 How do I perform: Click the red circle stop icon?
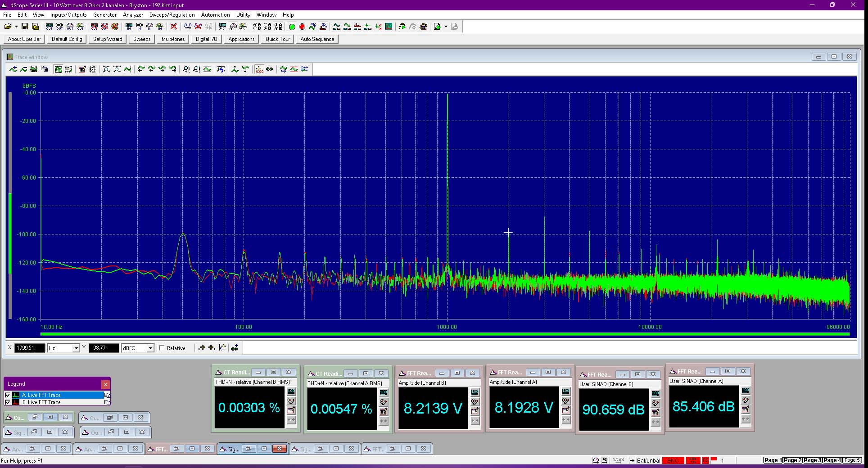tap(302, 27)
